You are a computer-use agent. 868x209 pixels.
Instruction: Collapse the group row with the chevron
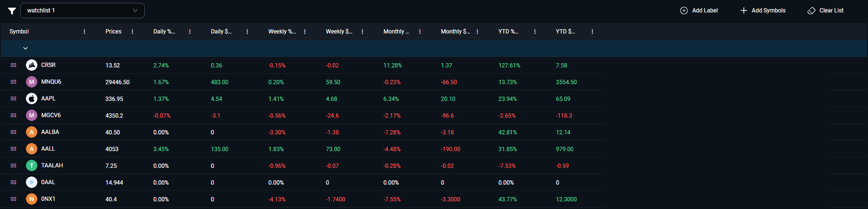(x=25, y=48)
